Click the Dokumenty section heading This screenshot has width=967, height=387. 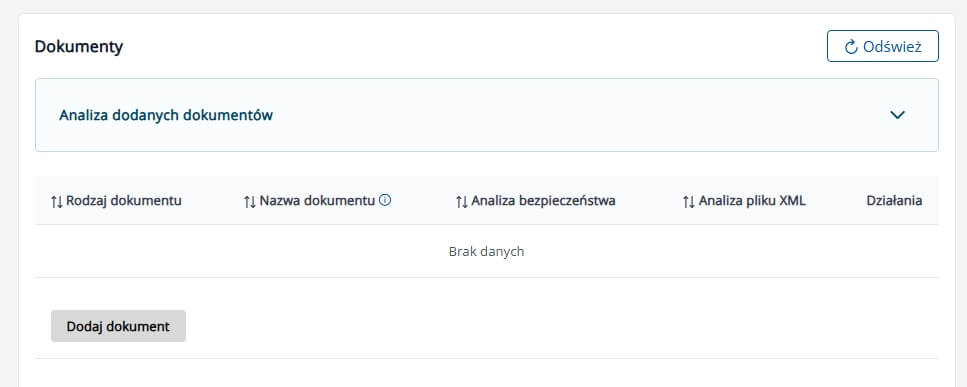[79, 47]
